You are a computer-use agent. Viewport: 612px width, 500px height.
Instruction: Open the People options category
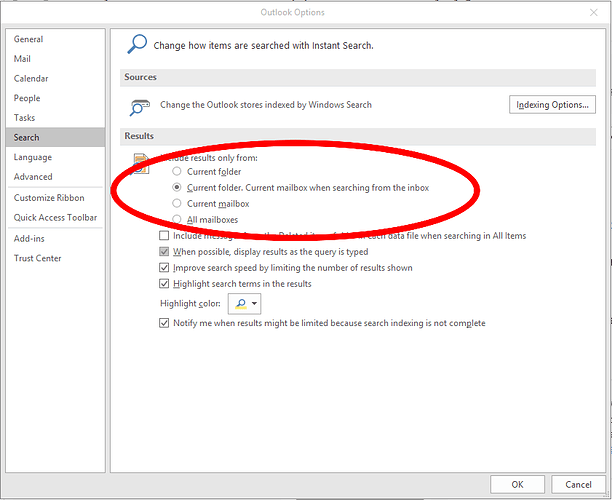click(x=55, y=98)
